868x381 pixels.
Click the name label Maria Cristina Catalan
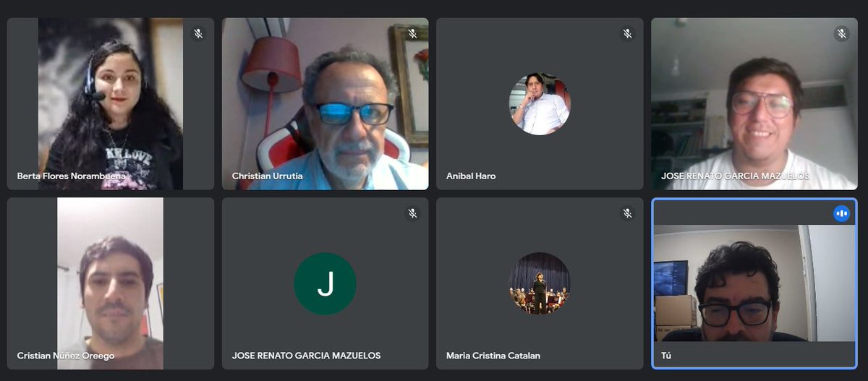coord(493,356)
